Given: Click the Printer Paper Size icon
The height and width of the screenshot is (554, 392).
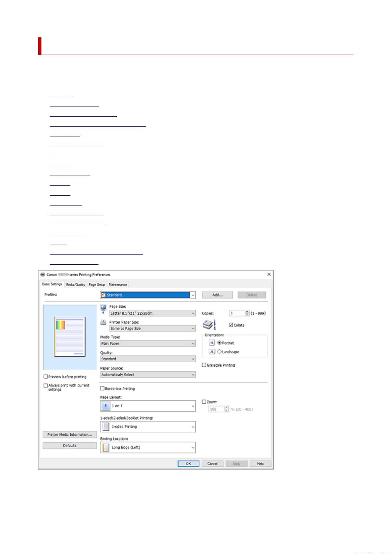Looking at the screenshot, I should [x=103, y=322].
